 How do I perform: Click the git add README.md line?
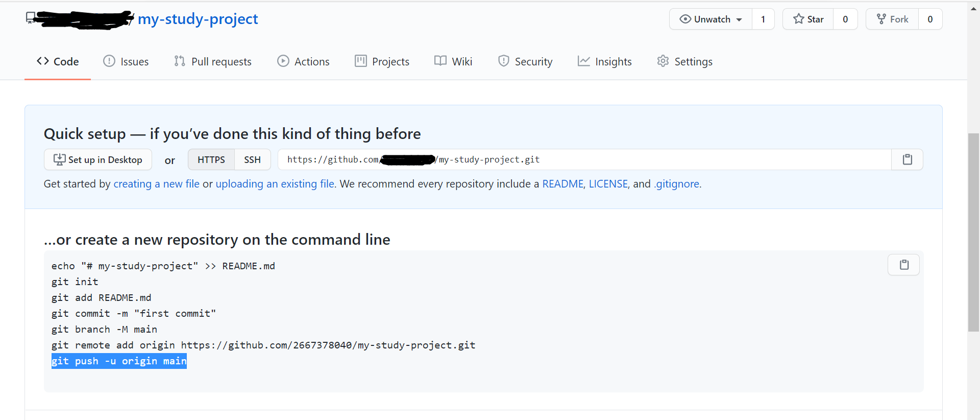pos(102,298)
